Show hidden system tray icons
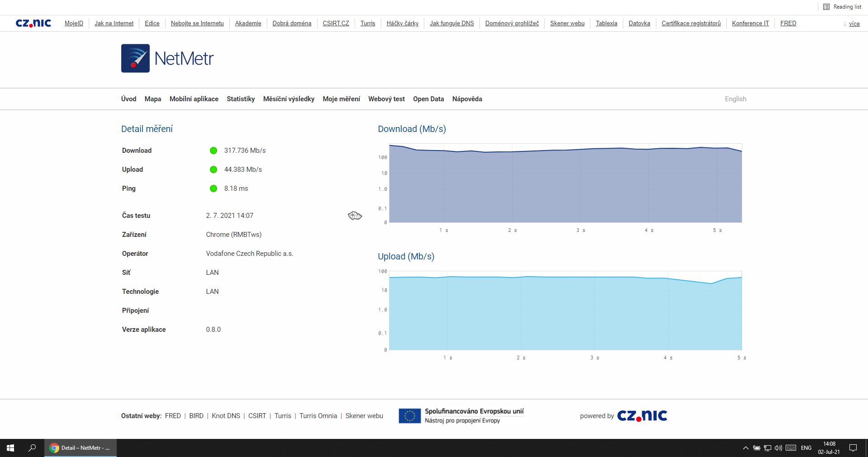Image resolution: width=868 pixels, height=457 pixels. tap(745, 448)
